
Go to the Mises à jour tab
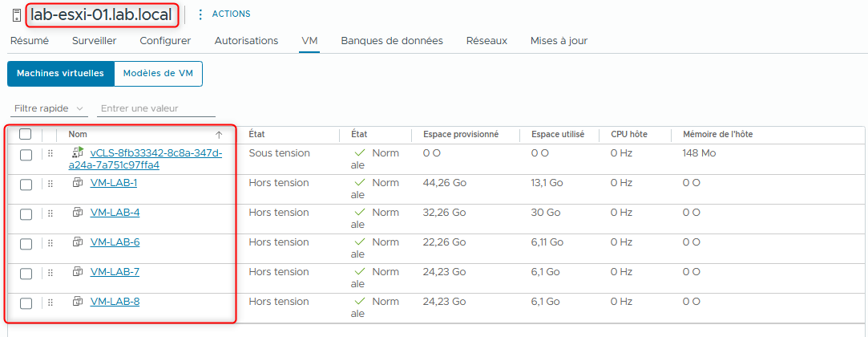pyautogui.click(x=559, y=40)
